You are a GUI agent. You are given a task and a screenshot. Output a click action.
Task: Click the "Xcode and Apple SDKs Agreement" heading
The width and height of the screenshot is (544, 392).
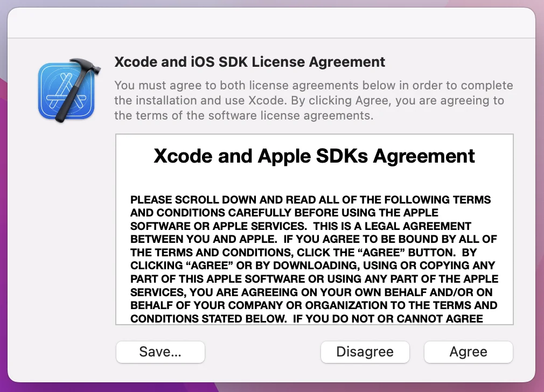[314, 156]
